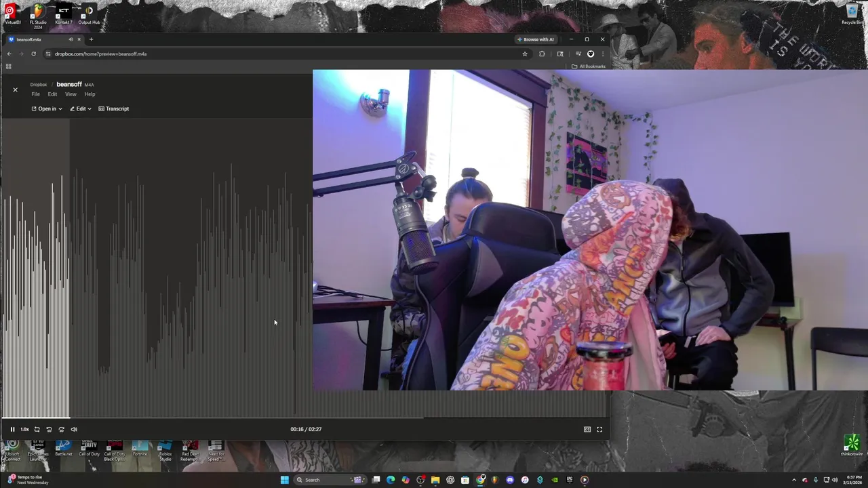This screenshot has width=868, height=488.
Task: Open File Explorer from the taskbar
Action: [x=435, y=480]
